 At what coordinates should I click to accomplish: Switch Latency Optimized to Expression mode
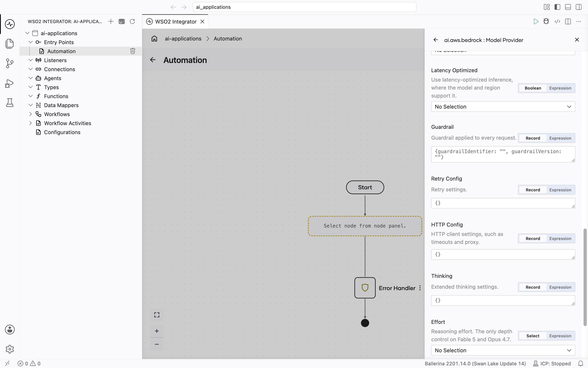tap(560, 88)
